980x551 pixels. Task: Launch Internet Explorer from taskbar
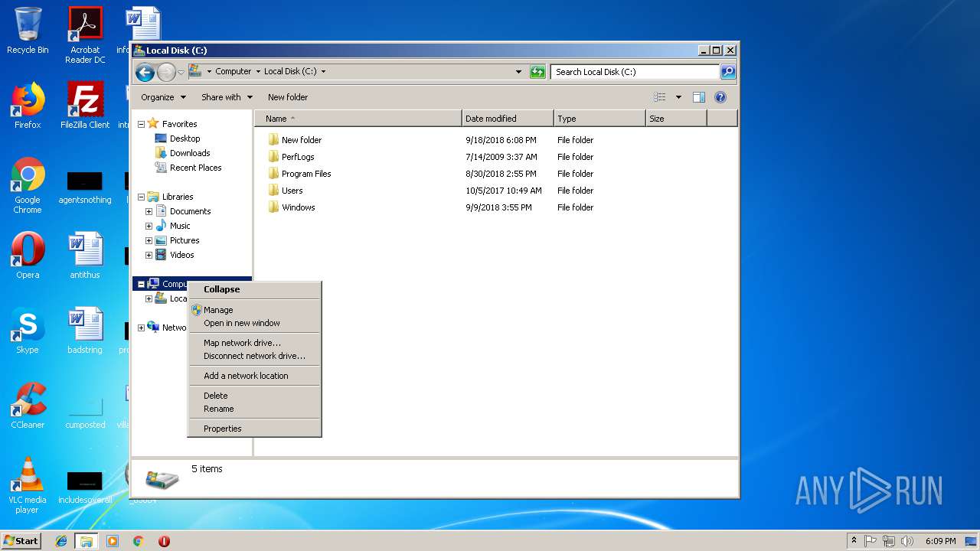click(61, 541)
